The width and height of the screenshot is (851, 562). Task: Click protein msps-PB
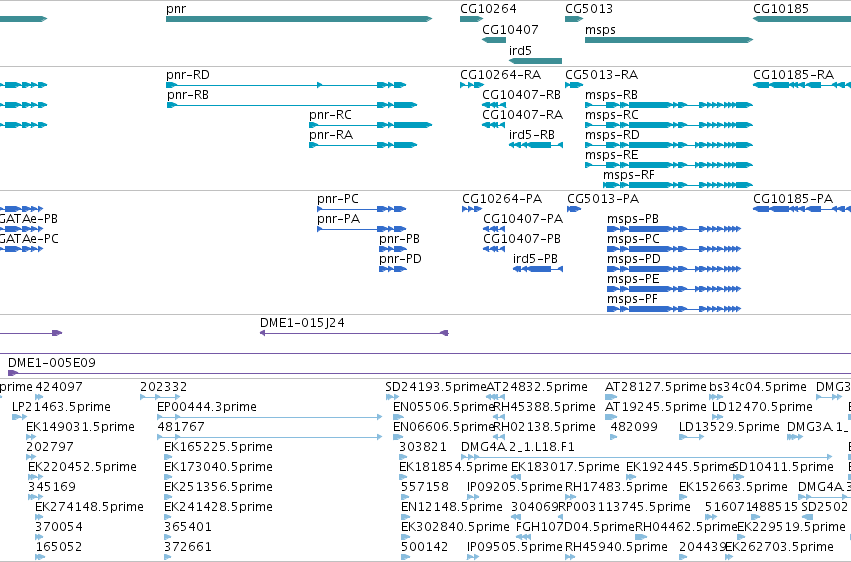(x=674, y=229)
